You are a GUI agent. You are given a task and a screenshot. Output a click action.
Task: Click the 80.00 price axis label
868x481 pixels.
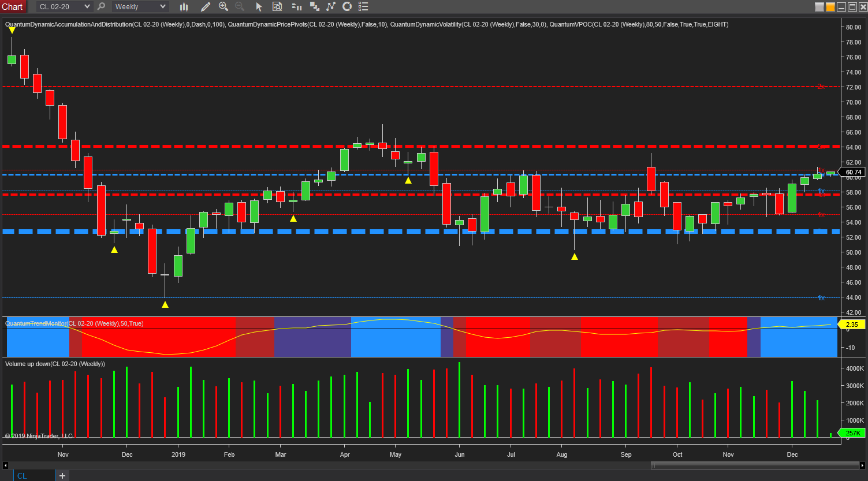point(853,27)
